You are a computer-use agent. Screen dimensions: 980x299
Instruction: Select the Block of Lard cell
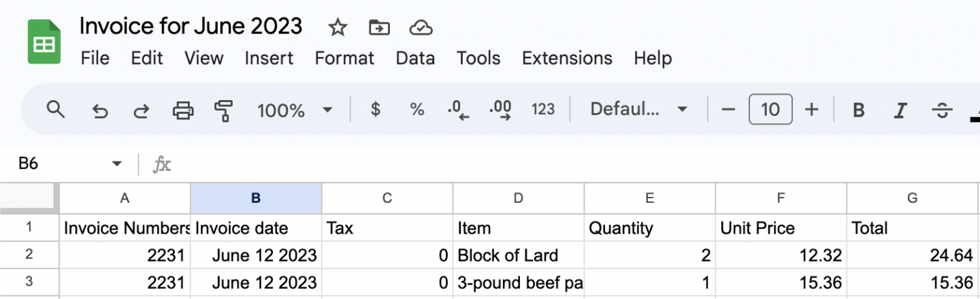519,255
